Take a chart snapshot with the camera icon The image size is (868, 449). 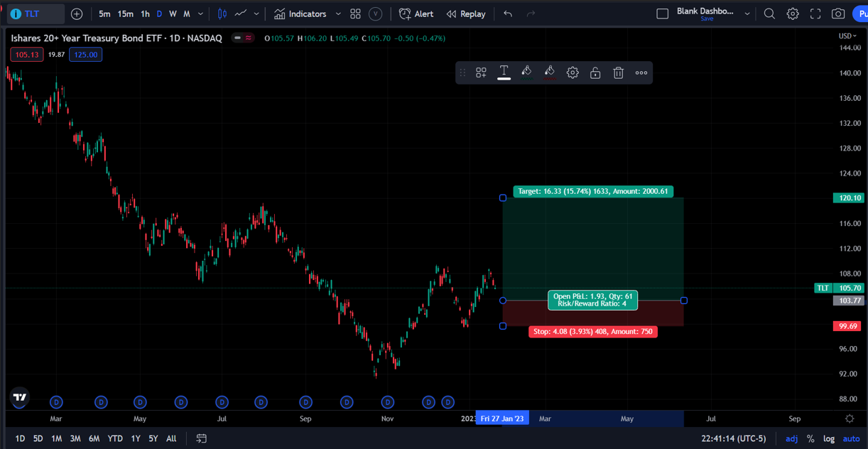pos(838,13)
